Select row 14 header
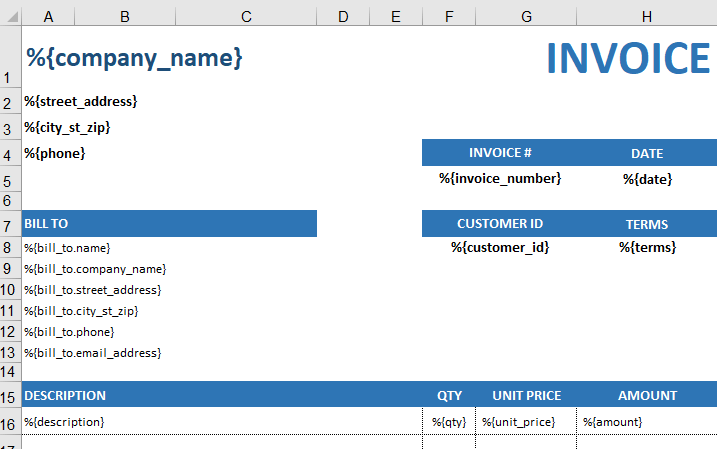Viewport: 717px width, 449px height. (11, 372)
